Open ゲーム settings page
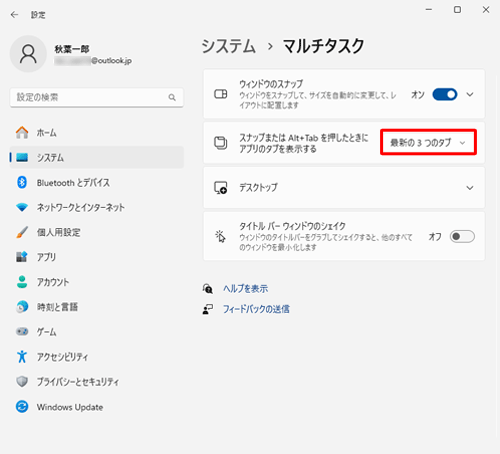Screen dimensions: 500x454 click(97, 332)
